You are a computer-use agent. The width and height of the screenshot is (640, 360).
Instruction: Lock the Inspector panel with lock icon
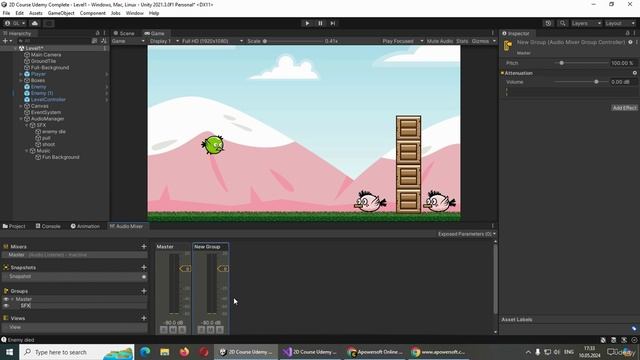tap(627, 33)
